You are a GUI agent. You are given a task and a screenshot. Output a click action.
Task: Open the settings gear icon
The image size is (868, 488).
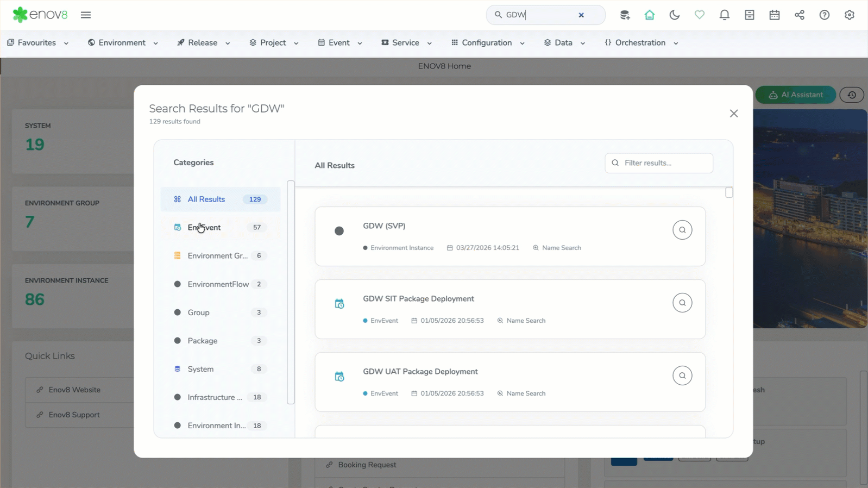click(849, 15)
